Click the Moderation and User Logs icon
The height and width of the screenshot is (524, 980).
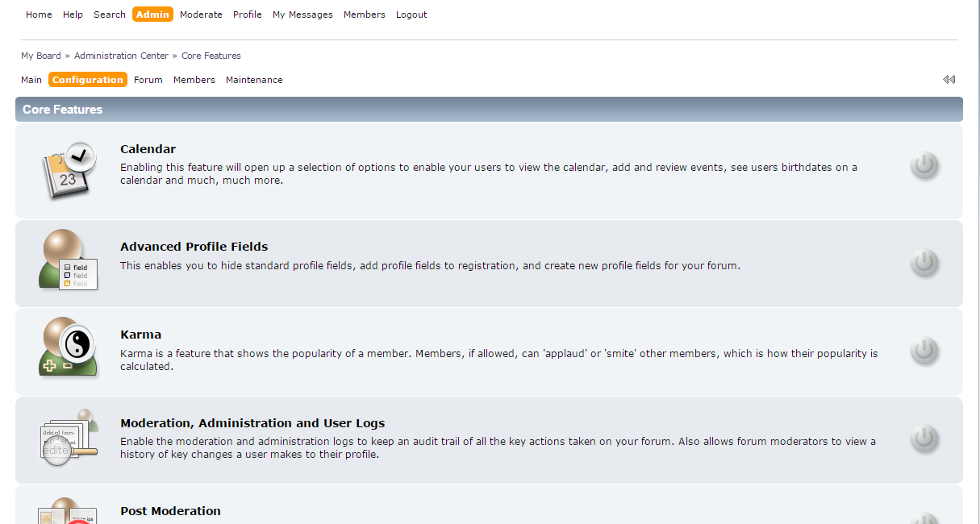tap(67, 439)
